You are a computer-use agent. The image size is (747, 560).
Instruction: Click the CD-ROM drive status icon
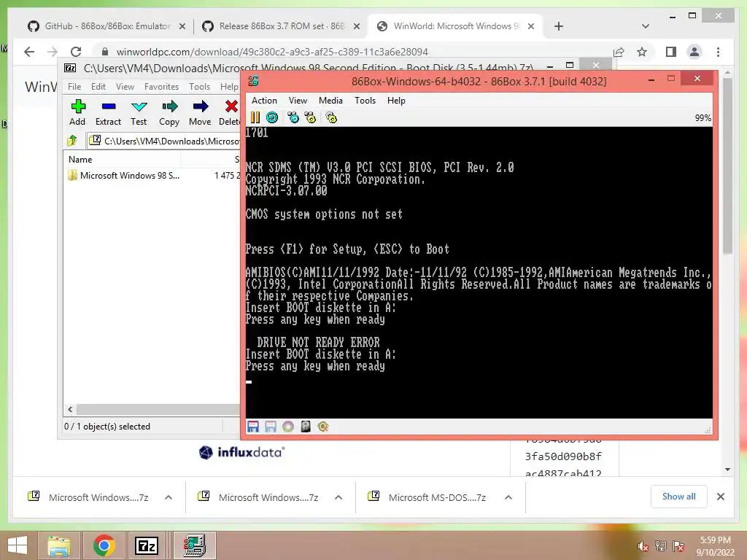[287, 427]
